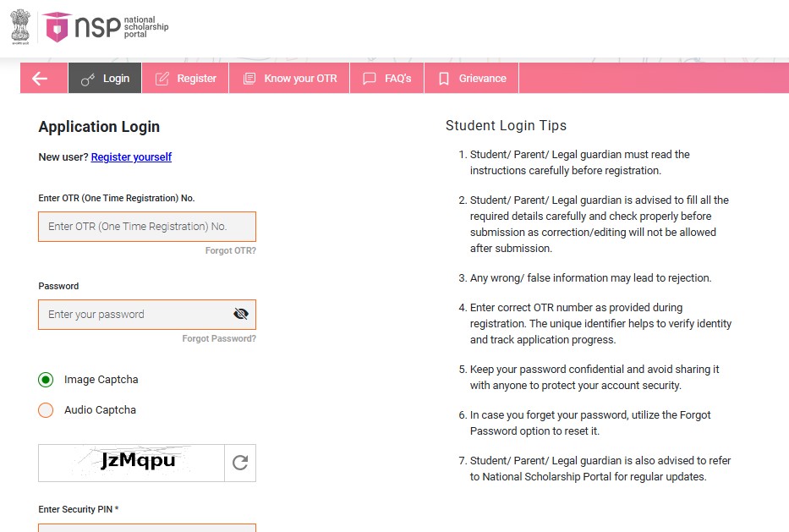Click the Register yourself link
789x532 pixels.
131,157
